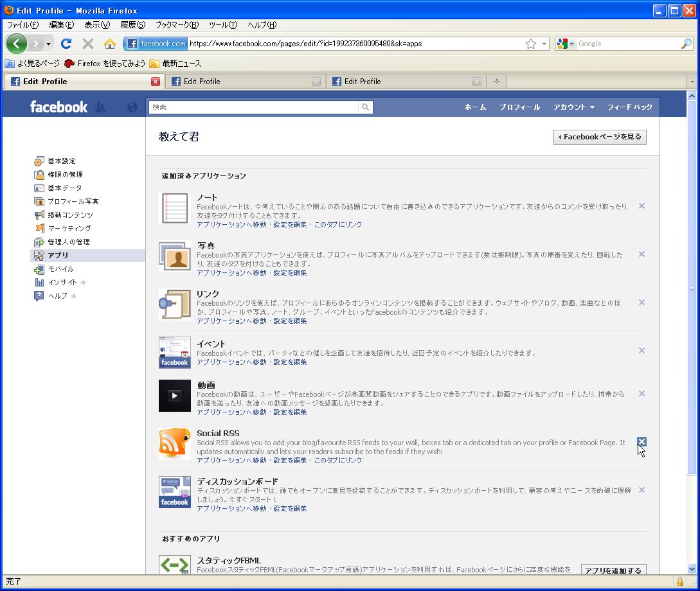Click Facebookページを見る button
Viewport: 700px width, 591px height.
pyautogui.click(x=600, y=137)
